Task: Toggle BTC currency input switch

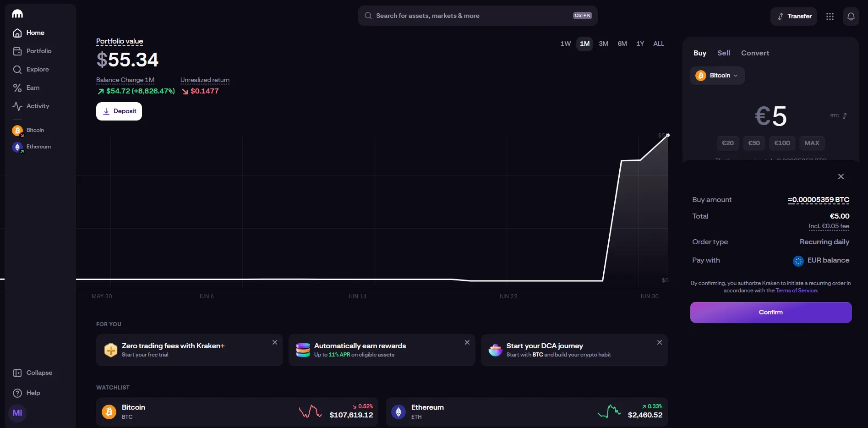Action: [839, 116]
